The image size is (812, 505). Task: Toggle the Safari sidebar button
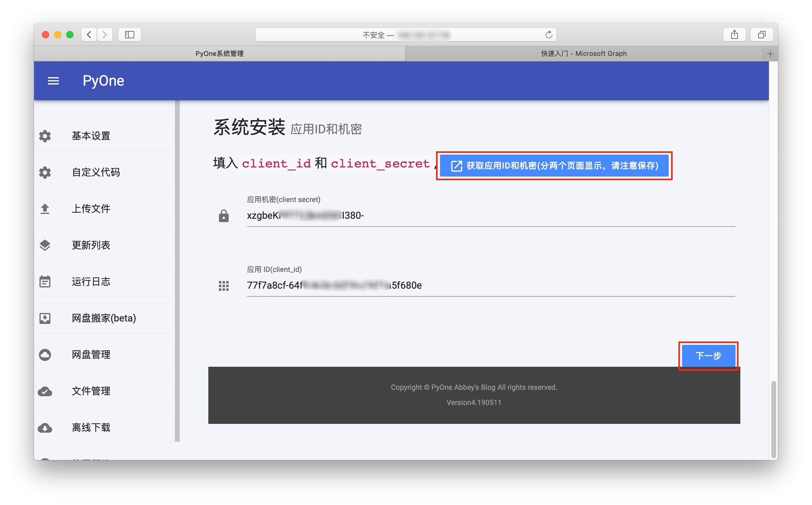pyautogui.click(x=129, y=35)
